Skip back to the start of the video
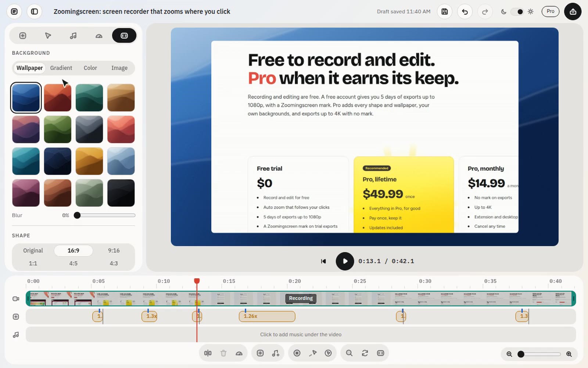The image size is (588, 368). click(x=323, y=261)
